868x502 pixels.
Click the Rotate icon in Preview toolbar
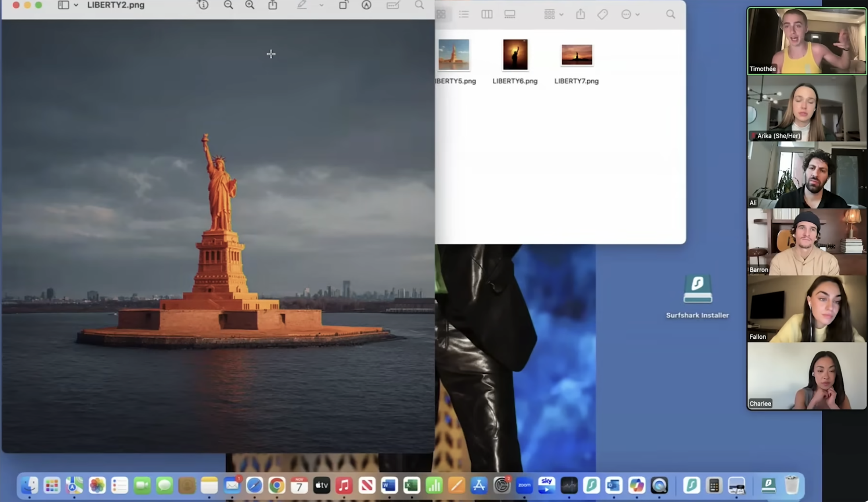click(343, 5)
